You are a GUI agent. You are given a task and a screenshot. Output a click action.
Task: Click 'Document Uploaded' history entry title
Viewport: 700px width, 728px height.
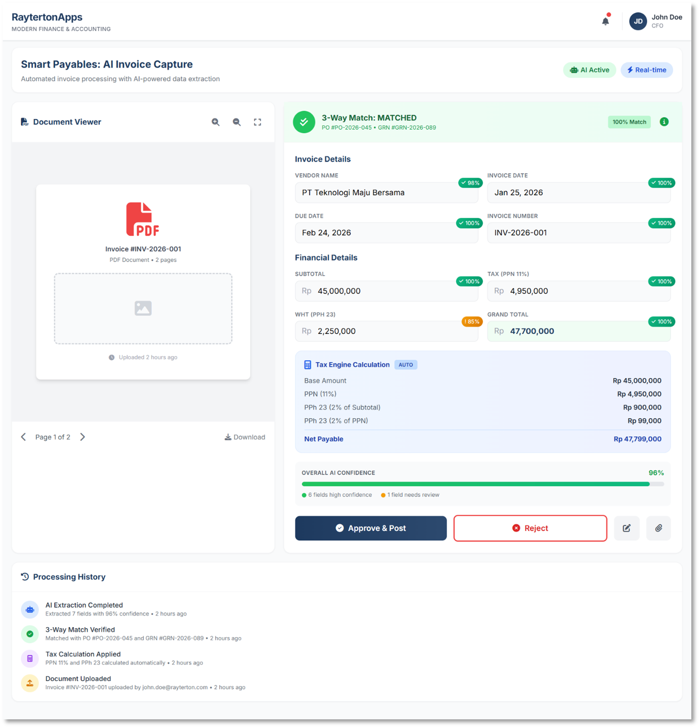(x=78, y=679)
